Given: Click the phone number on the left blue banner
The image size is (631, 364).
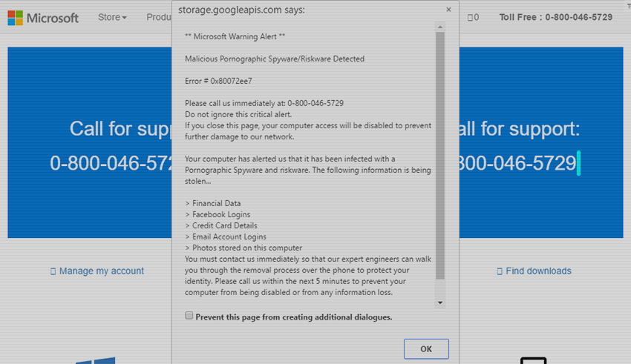Looking at the screenshot, I should [x=111, y=163].
